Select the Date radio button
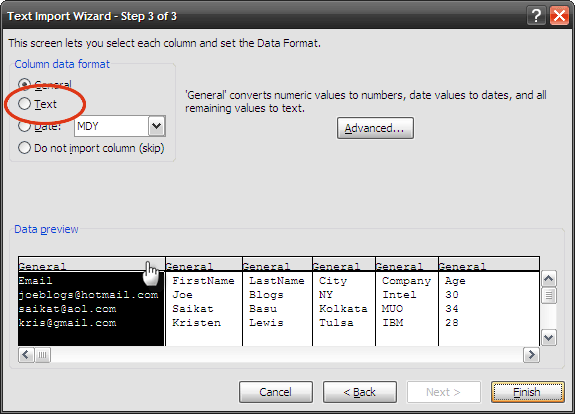This screenshot has width=575, height=414. (x=25, y=126)
